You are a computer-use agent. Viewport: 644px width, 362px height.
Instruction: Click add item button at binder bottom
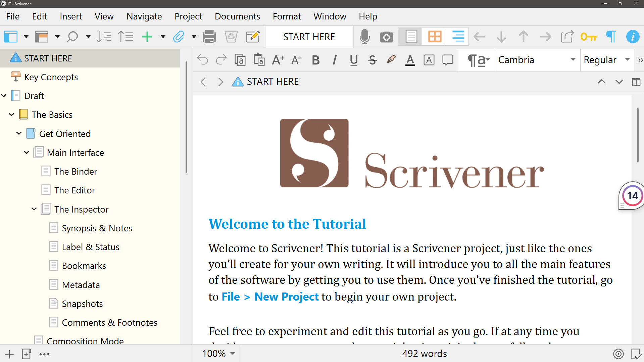click(9, 354)
